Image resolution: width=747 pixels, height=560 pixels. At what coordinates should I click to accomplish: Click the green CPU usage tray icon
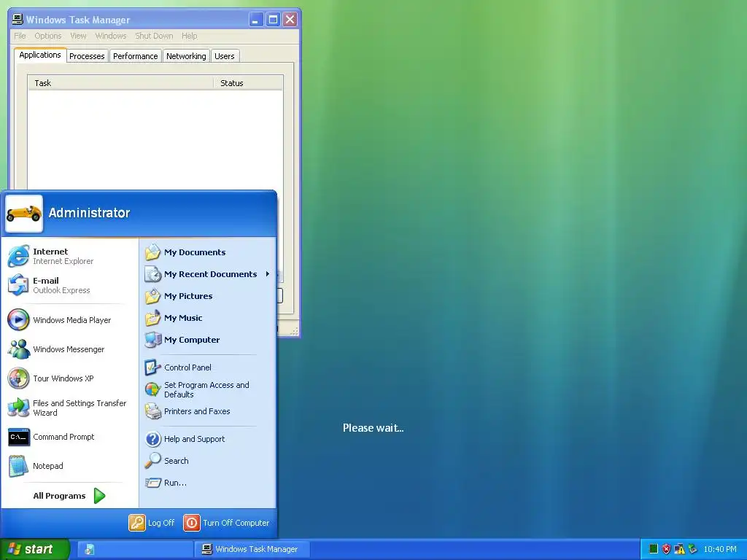tap(654, 549)
